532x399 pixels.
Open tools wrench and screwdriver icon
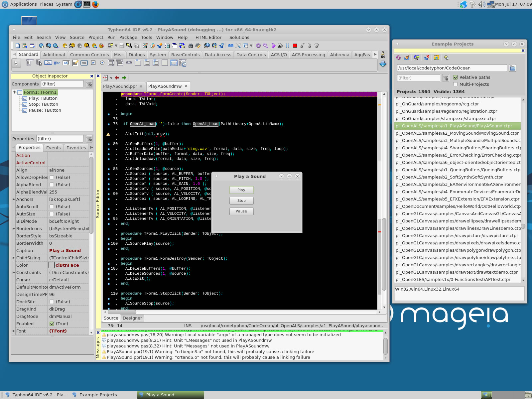(238, 46)
